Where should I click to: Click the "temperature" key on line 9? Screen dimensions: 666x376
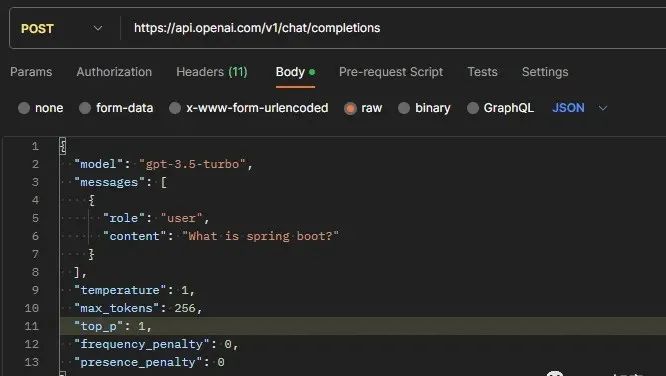(120, 290)
